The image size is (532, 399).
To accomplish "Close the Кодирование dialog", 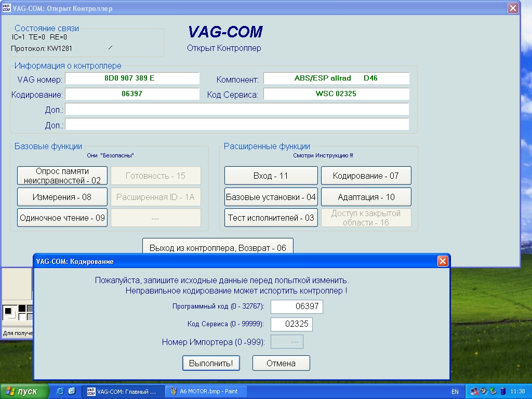I will pos(443,261).
